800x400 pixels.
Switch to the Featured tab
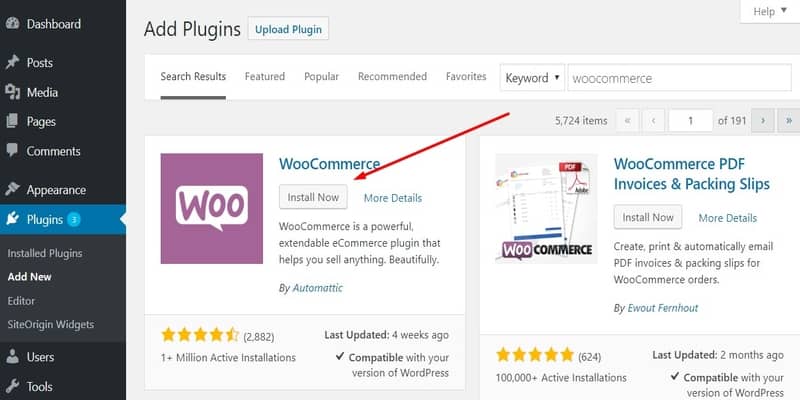click(265, 77)
